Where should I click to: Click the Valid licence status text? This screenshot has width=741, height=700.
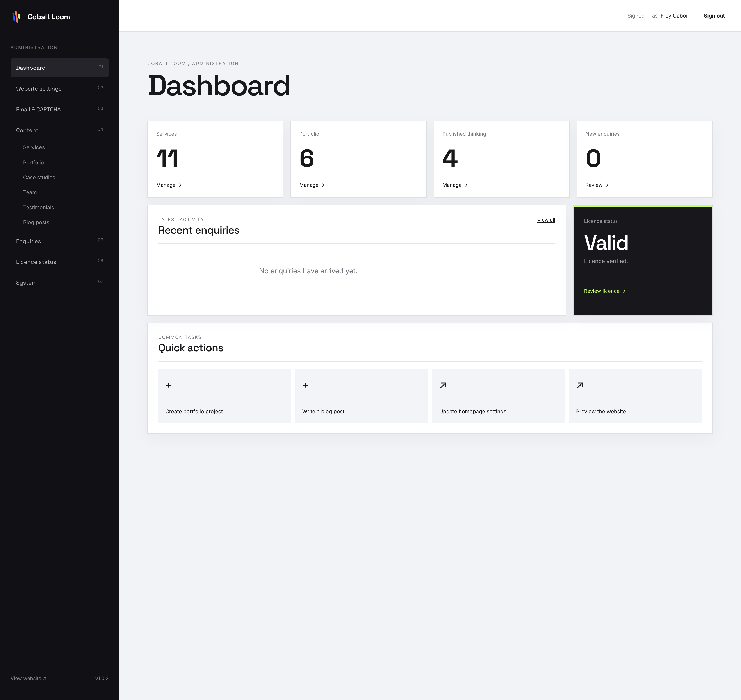[606, 243]
